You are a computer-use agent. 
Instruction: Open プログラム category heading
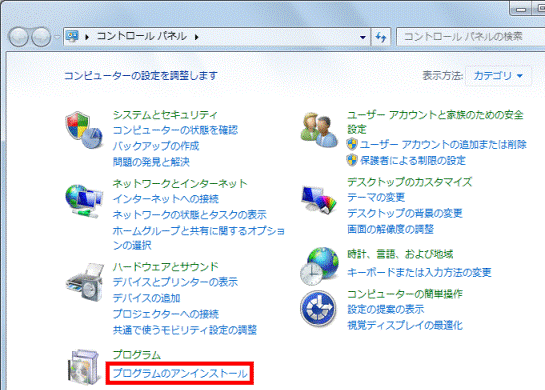click(137, 355)
